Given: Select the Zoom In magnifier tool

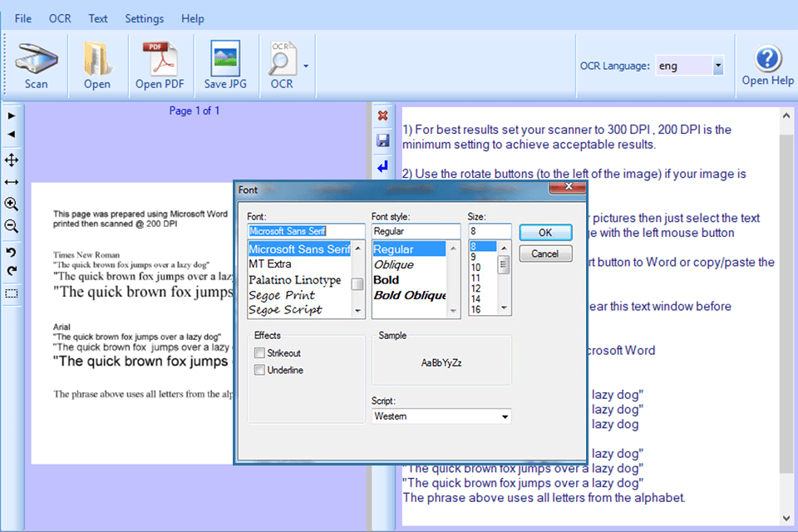Looking at the screenshot, I should point(11,204).
